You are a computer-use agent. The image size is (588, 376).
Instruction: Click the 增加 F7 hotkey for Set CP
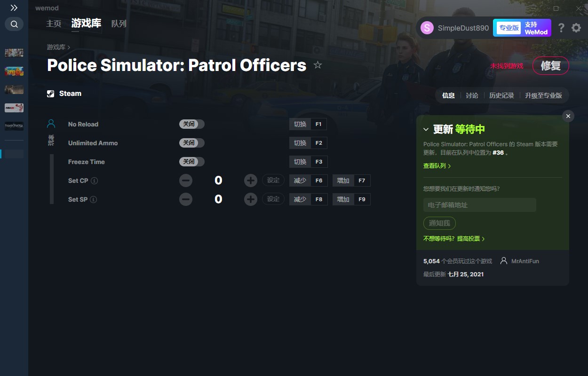click(x=351, y=180)
